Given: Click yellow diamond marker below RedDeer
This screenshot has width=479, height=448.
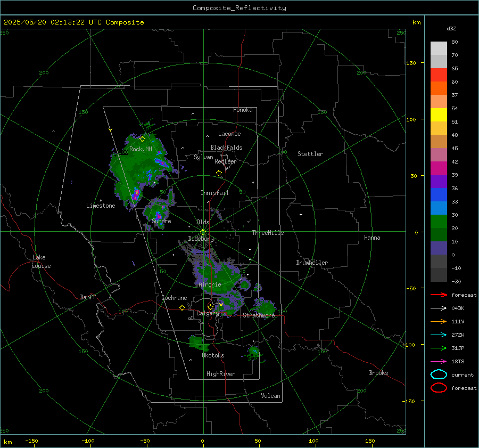Looking at the screenshot, I should coord(219,173).
